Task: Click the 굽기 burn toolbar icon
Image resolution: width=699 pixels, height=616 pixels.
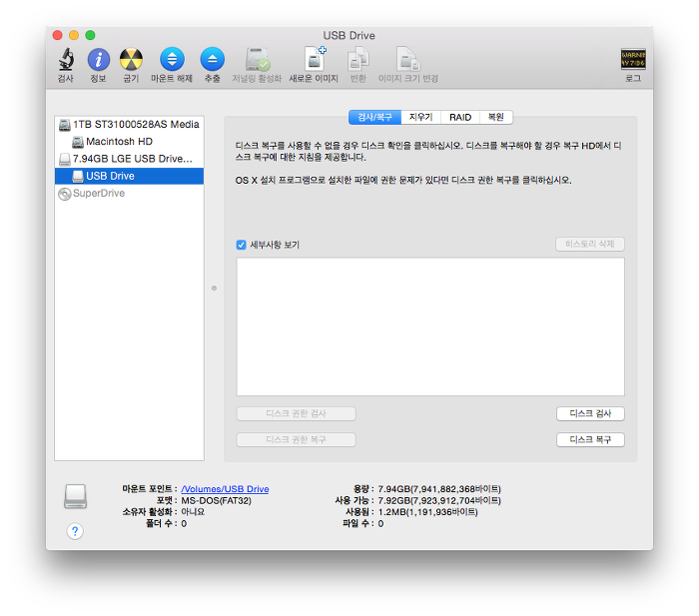Action: [x=131, y=59]
